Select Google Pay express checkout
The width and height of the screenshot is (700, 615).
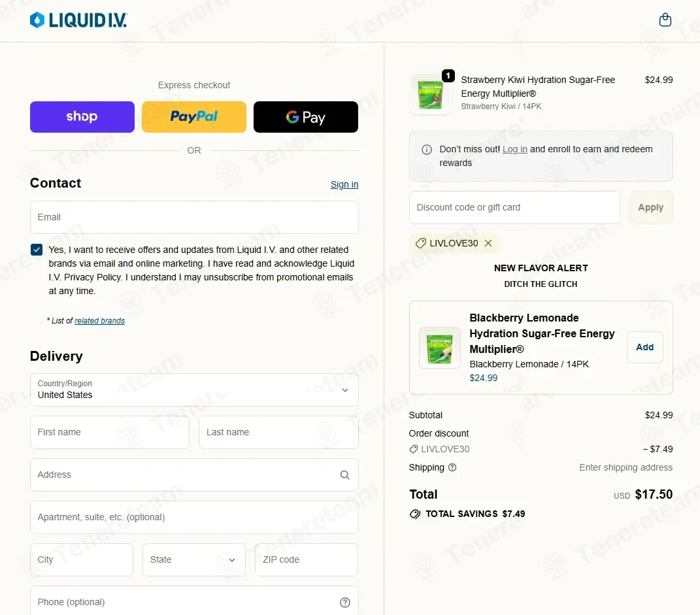pos(305,117)
